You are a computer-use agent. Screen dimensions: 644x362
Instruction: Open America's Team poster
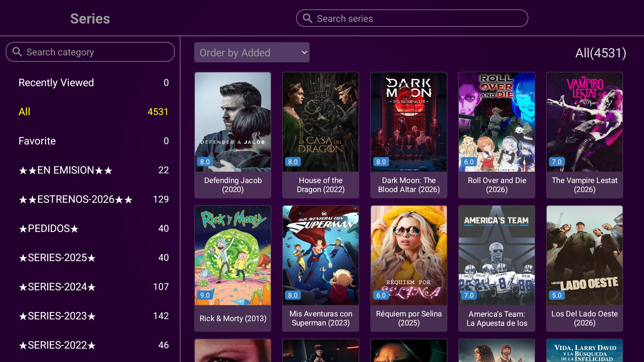click(x=496, y=255)
